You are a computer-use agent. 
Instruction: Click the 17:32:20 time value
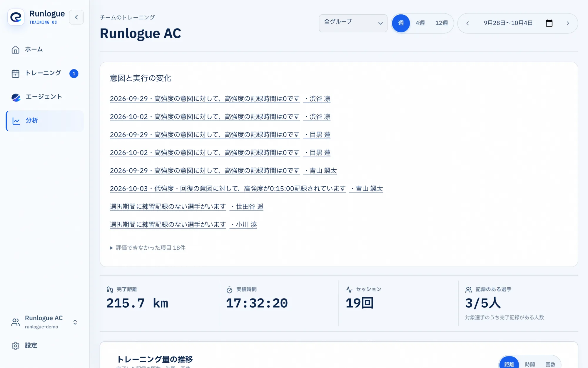[x=257, y=303]
